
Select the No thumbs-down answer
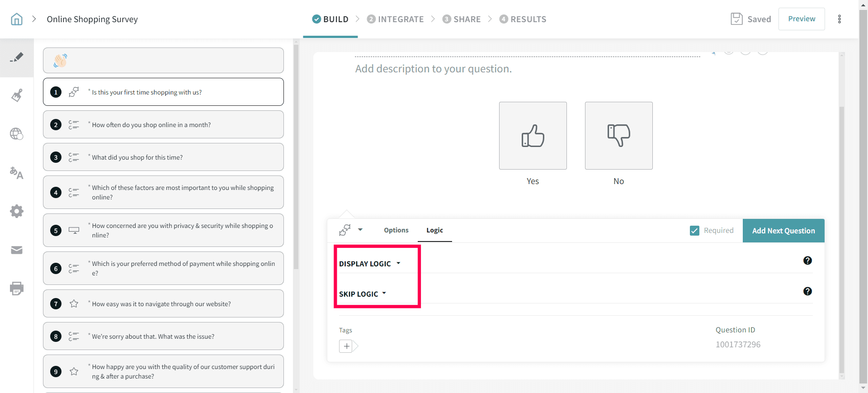pos(618,136)
